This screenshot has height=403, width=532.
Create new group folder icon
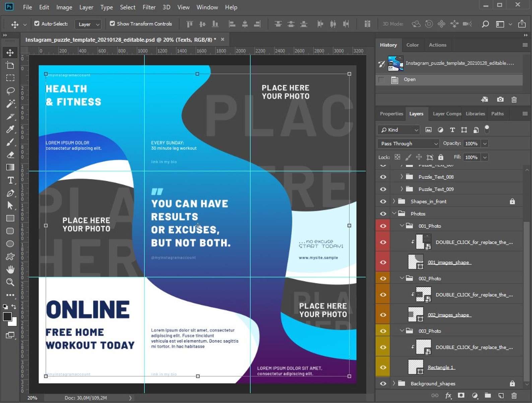pyautogui.click(x=487, y=396)
